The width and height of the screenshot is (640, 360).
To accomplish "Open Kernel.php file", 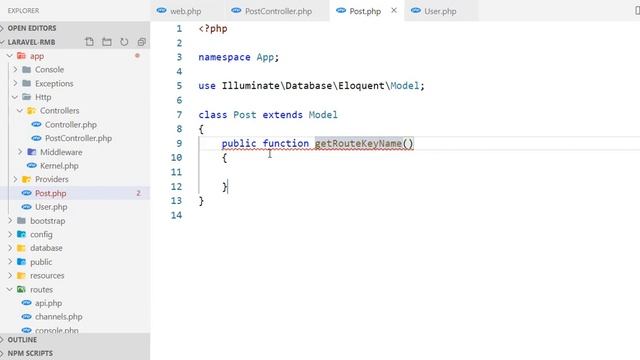I will click(x=59, y=166).
